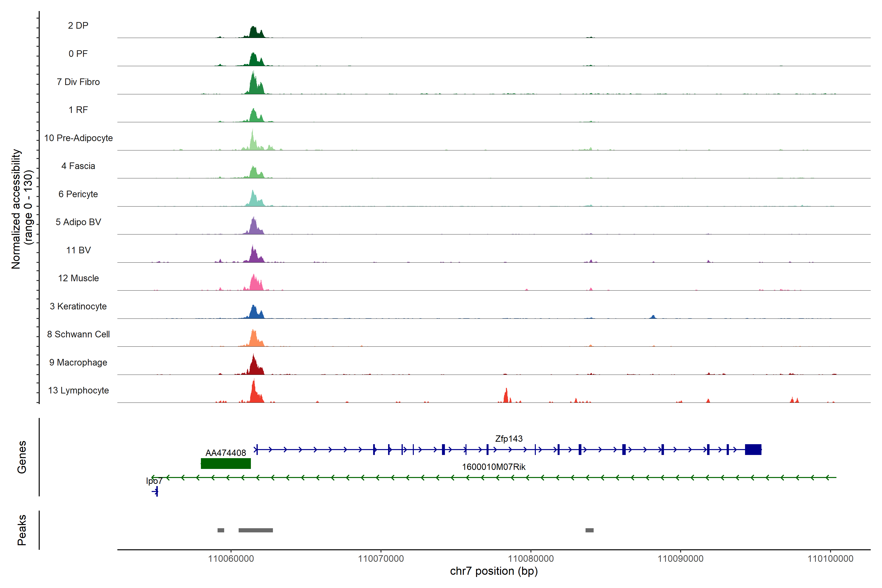
Task: Click the Zfp143 gene label
Action: click(509, 439)
